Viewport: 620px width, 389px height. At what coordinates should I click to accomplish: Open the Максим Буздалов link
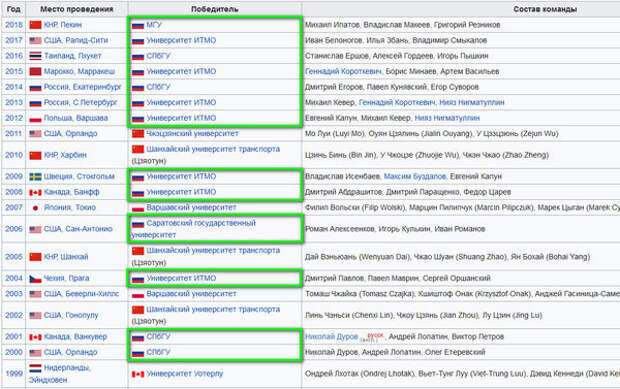415,176
